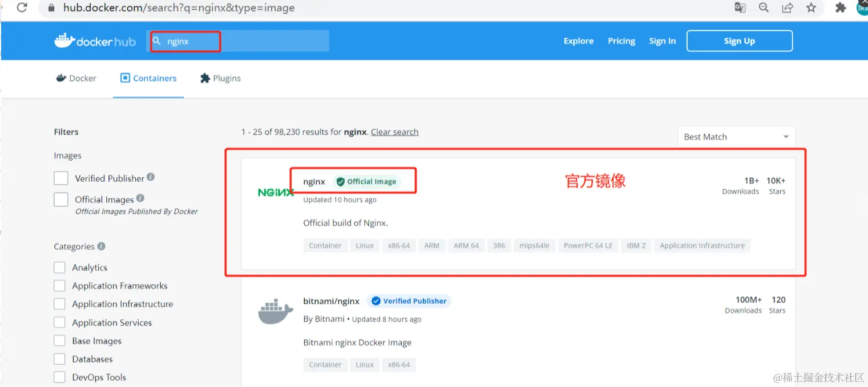Open the translate page icon
This screenshot has width=868, height=387.
coord(740,8)
